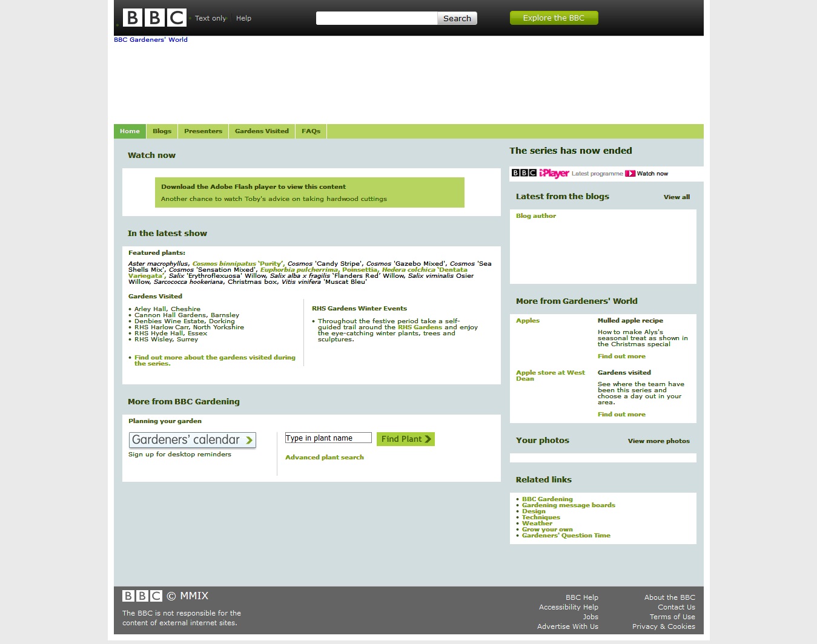Click Advertise With Us footer link
The height and width of the screenshot is (644, 817).
pos(567,626)
